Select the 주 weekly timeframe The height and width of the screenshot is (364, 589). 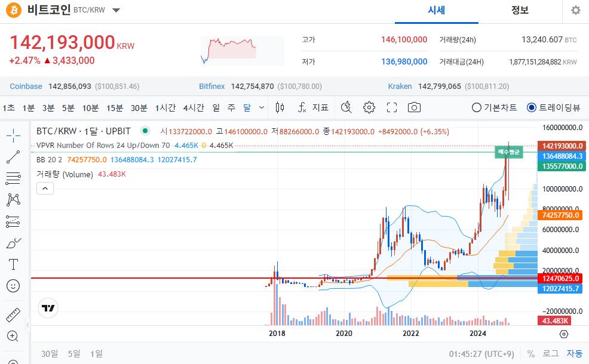(231, 108)
